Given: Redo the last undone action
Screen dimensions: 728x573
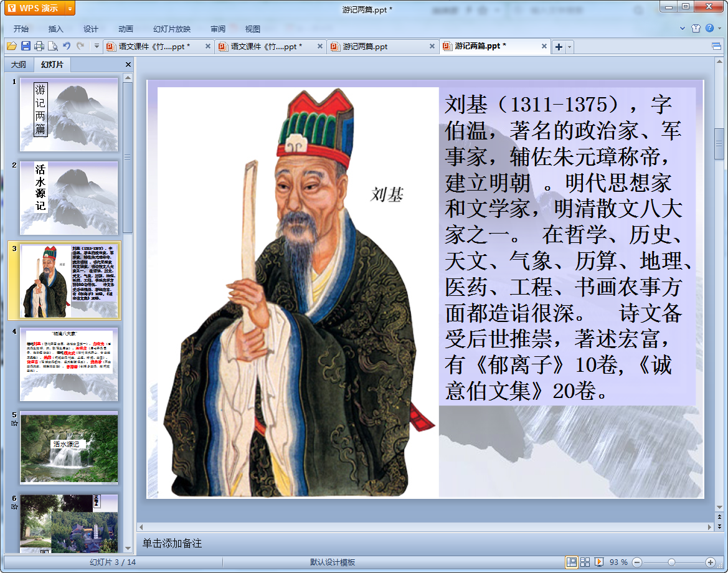Looking at the screenshot, I should click(80, 45).
